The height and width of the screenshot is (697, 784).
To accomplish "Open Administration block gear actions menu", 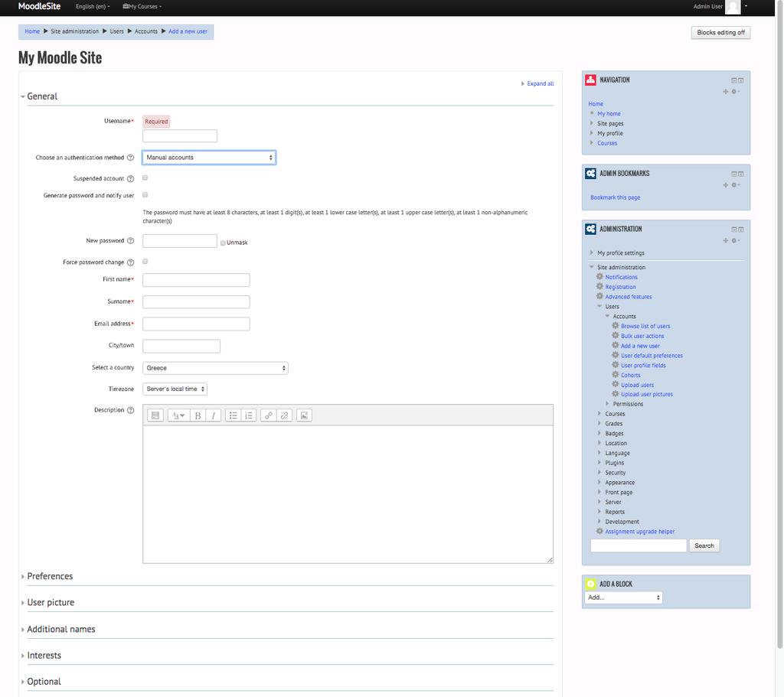I will [x=736, y=240].
